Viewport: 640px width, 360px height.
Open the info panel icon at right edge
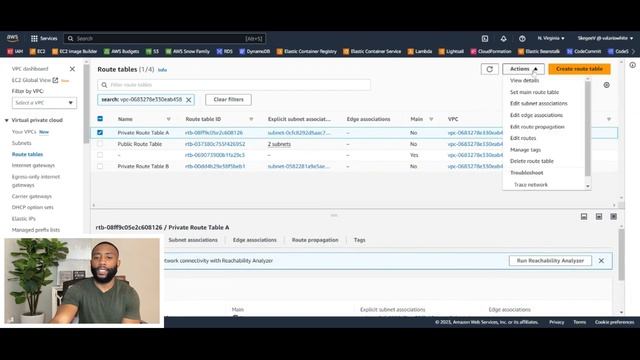632,65
